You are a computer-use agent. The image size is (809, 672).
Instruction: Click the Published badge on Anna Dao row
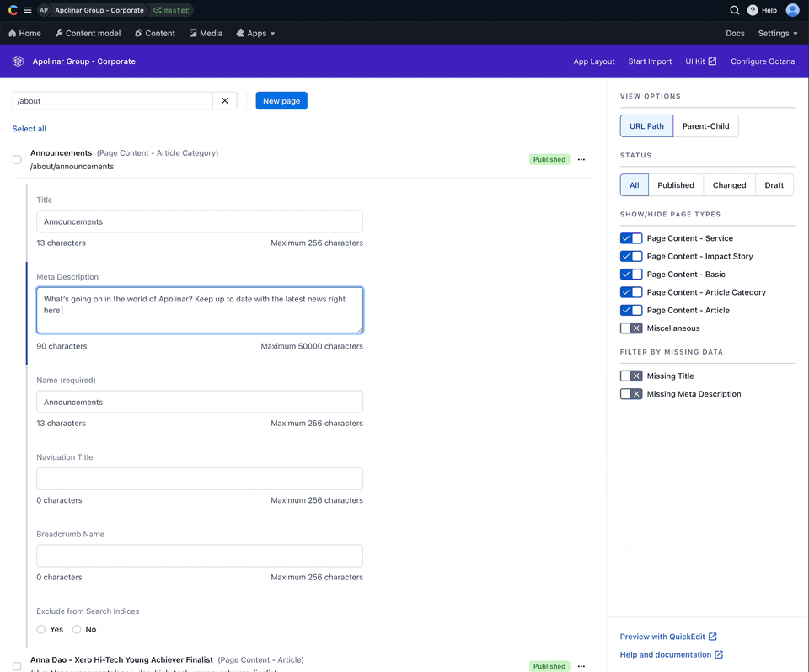(549, 666)
